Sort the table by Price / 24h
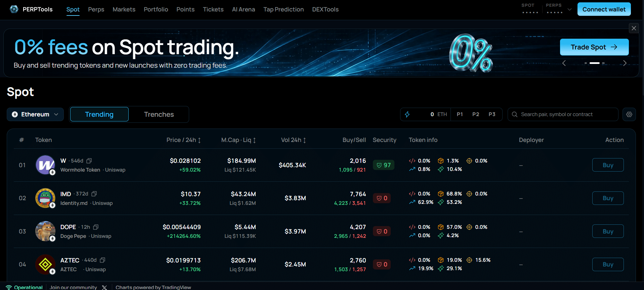Image resolution: width=644 pixels, height=290 pixels. click(x=183, y=140)
